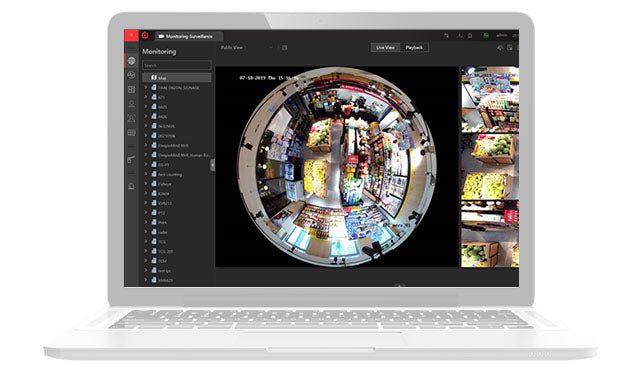Expand the face counting tree node
642x365 pixels.
pyautogui.click(x=146, y=174)
